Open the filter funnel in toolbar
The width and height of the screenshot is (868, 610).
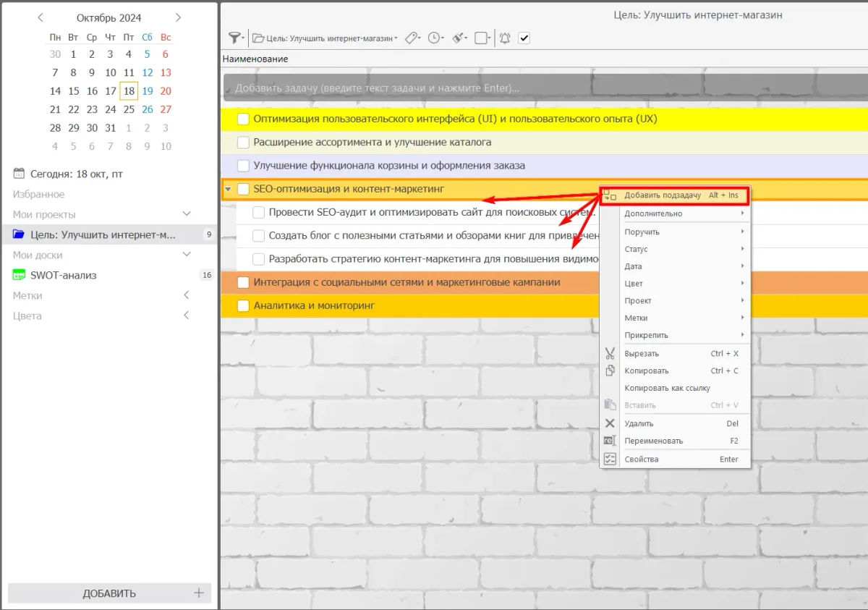click(x=234, y=38)
